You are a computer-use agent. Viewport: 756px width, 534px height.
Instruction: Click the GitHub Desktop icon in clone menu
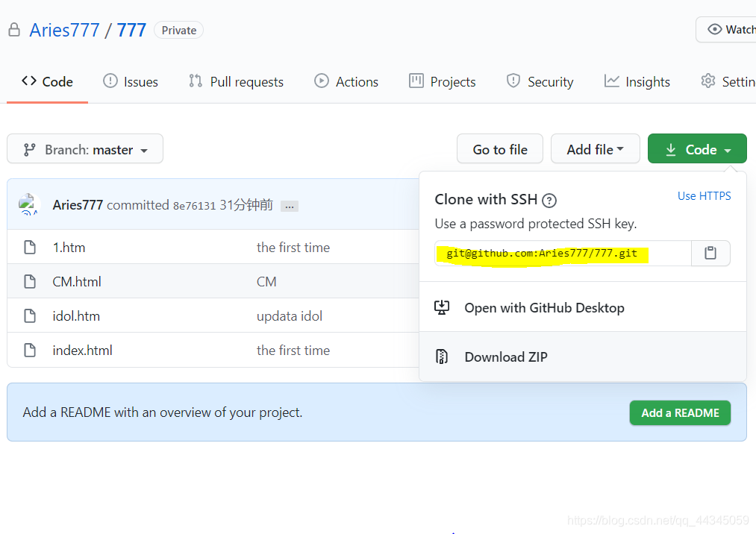pyautogui.click(x=442, y=307)
